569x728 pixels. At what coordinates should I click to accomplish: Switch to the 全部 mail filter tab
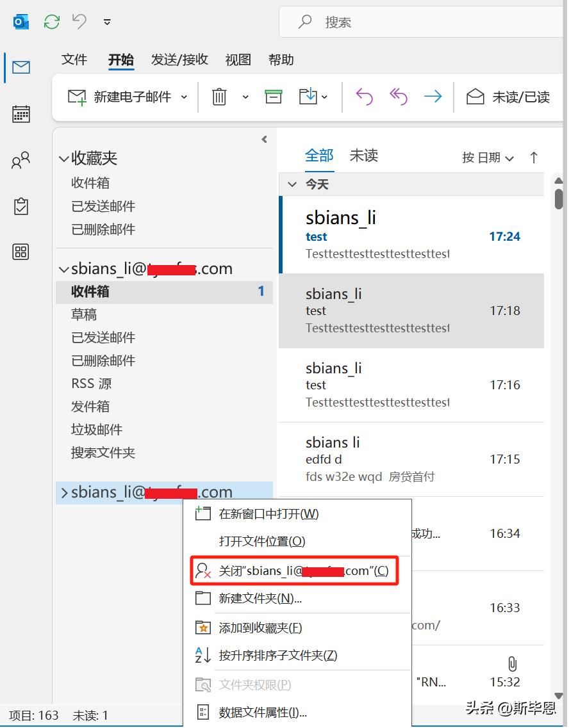click(319, 156)
